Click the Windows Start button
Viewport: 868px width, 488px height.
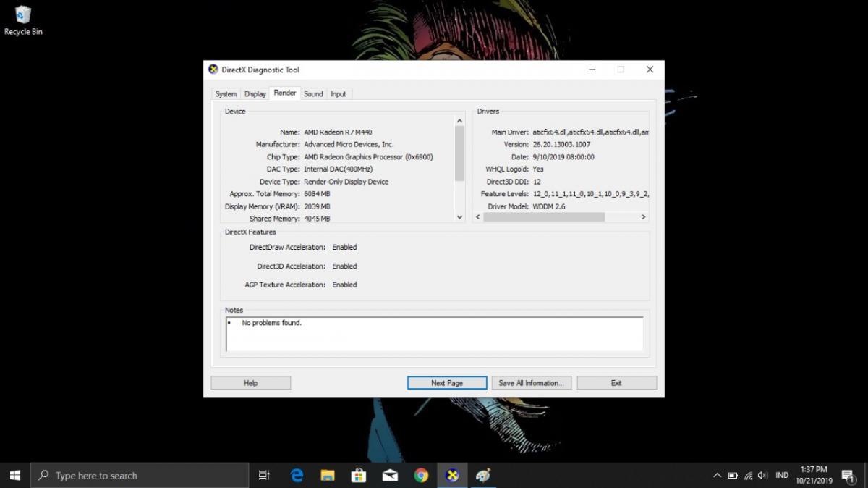tap(15, 475)
